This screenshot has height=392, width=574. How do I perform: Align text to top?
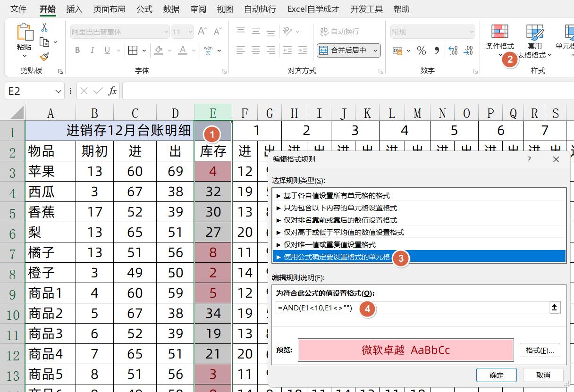pyautogui.click(x=241, y=31)
